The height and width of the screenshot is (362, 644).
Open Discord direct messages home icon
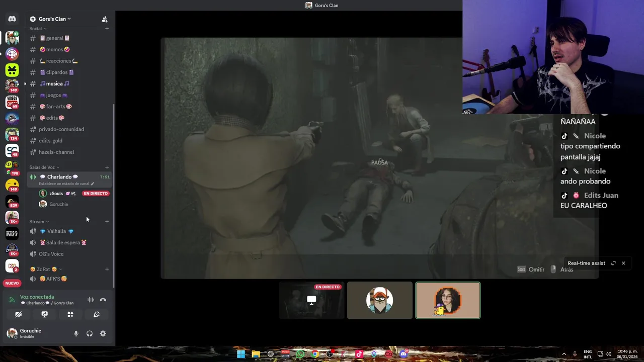coord(12,19)
